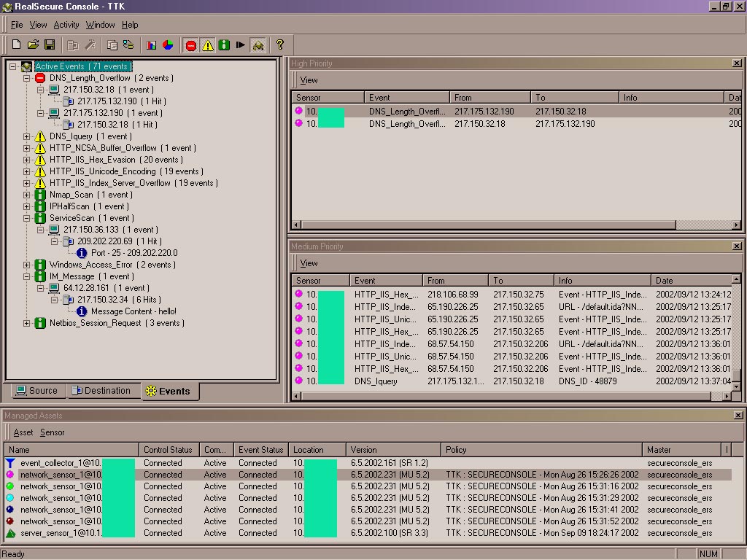Toggle the red High Priority toolbar button
747x560 pixels.
(x=191, y=45)
